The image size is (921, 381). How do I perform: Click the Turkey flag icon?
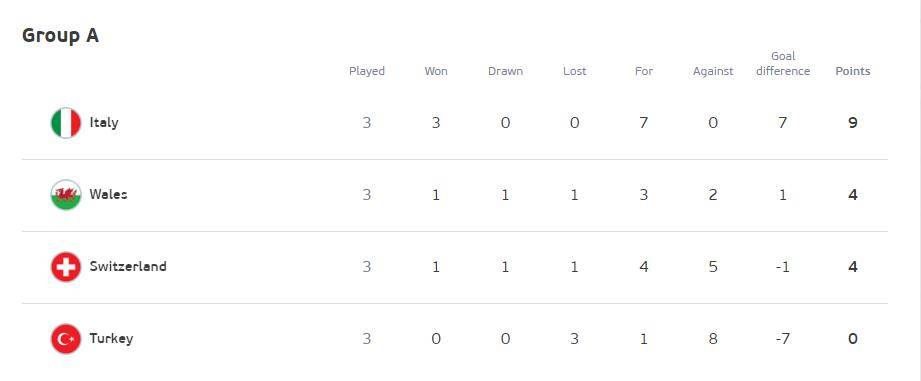tap(66, 339)
